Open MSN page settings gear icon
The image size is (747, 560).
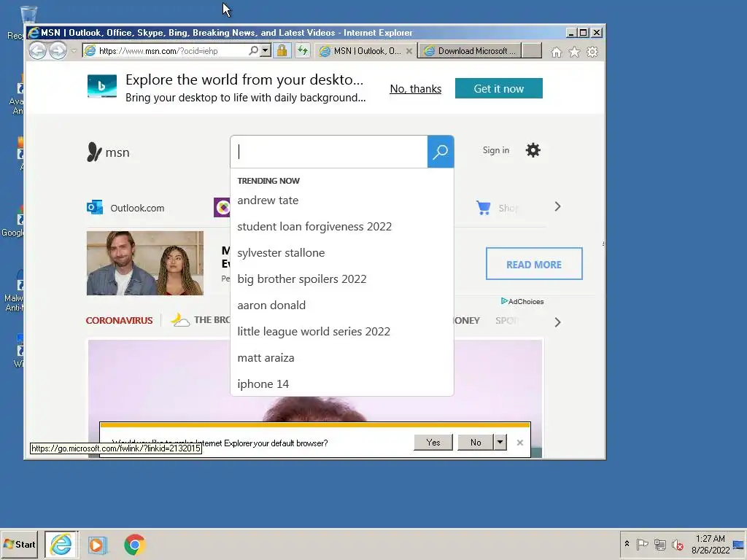pos(533,150)
